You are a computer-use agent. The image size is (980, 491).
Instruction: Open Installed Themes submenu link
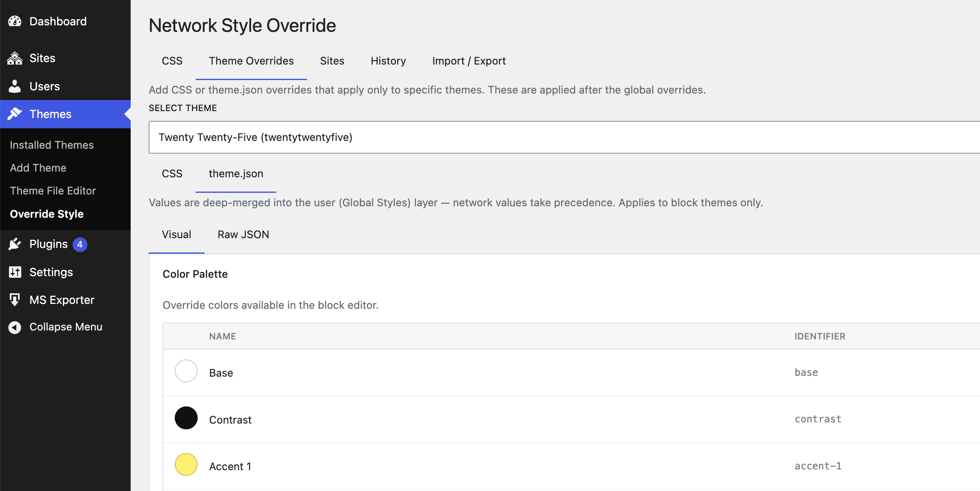pyautogui.click(x=52, y=145)
